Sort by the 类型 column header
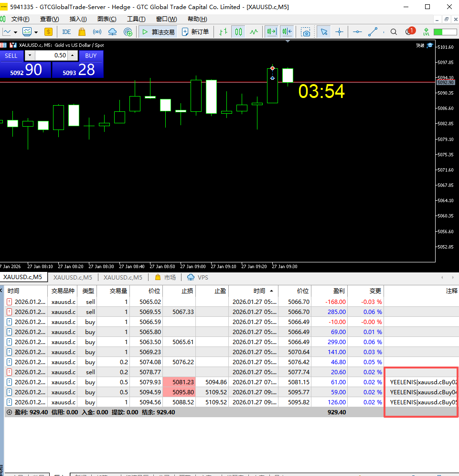This screenshot has width=459, height=476. tap(87, 291)
